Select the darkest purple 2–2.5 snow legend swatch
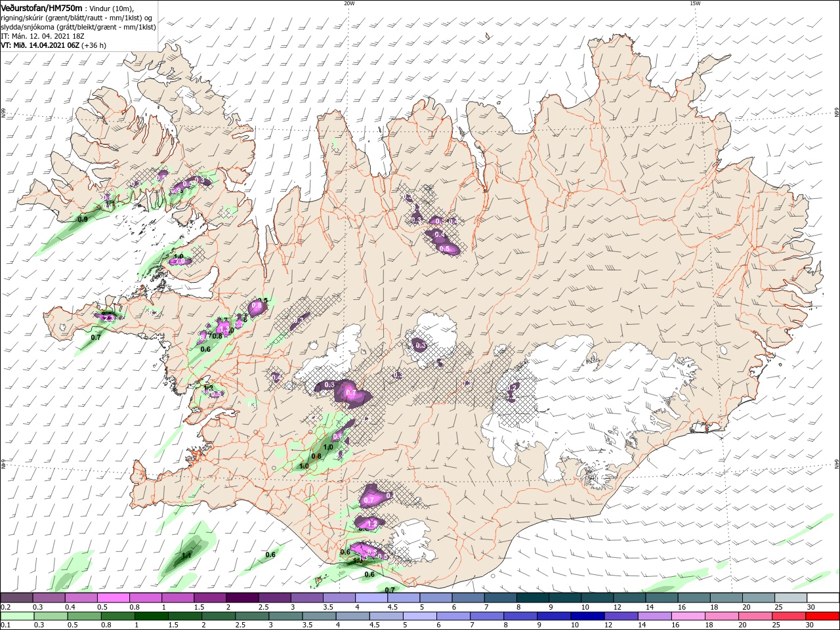This screenshot has height=630, width=840. [x=242, y=598]
